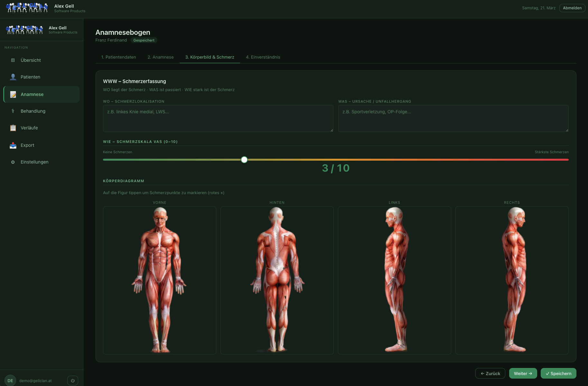Click patient name Franz Ferdinand
Viewport: 588px width, 386px height.
coord(111,40)
